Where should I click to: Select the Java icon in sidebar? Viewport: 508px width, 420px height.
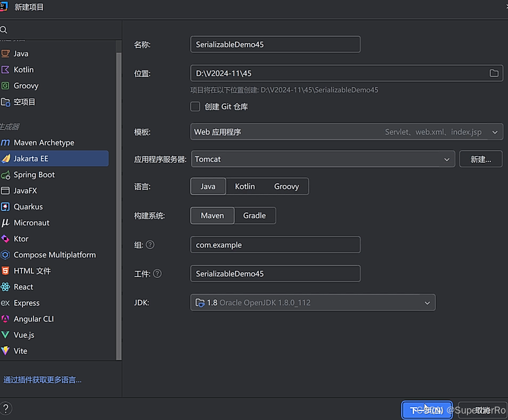[5, 53]
